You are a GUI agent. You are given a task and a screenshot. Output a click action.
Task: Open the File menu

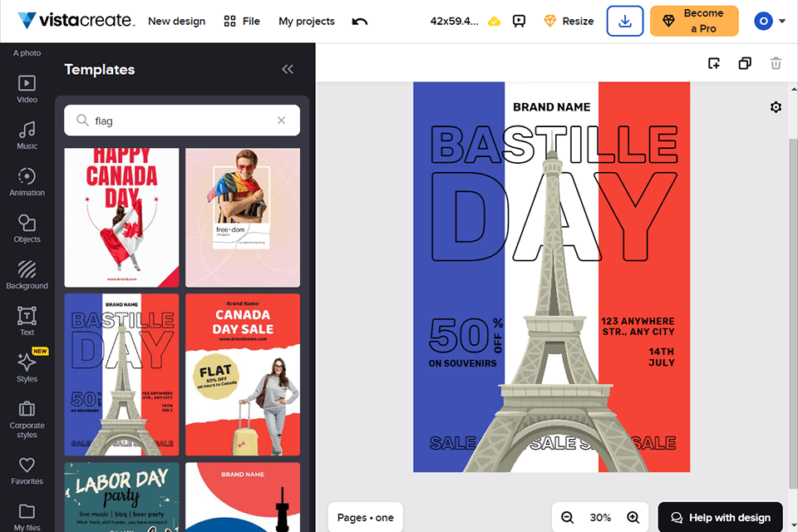pyautogui.click(x=242, y=22)
